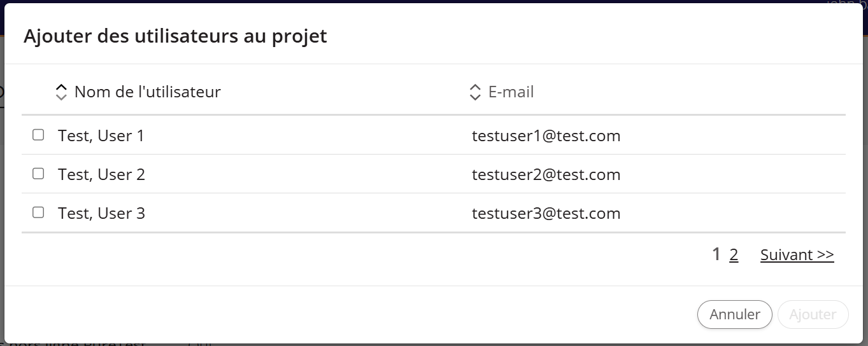Sort by Nom de l'utilisateur arrows icon
The height and width of the screenshot is (346, 868).
click(61, 92)
